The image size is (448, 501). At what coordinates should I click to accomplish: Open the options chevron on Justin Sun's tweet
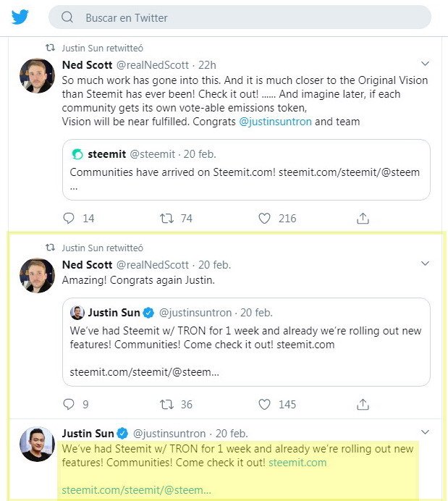[425, 432]
